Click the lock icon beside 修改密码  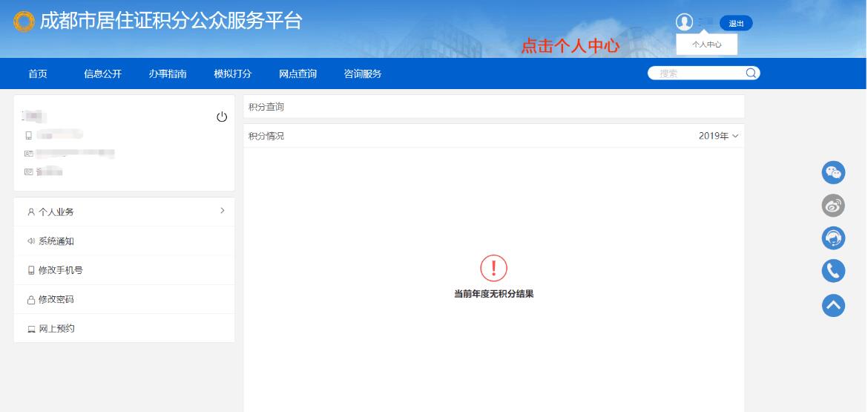[31, 300]
